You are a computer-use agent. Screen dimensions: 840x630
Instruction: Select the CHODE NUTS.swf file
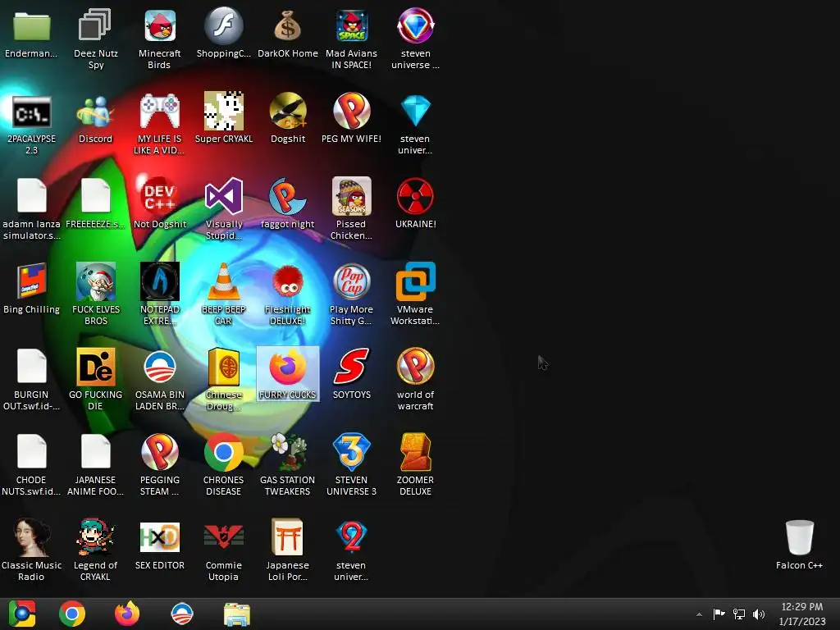[x=32, y=452]
